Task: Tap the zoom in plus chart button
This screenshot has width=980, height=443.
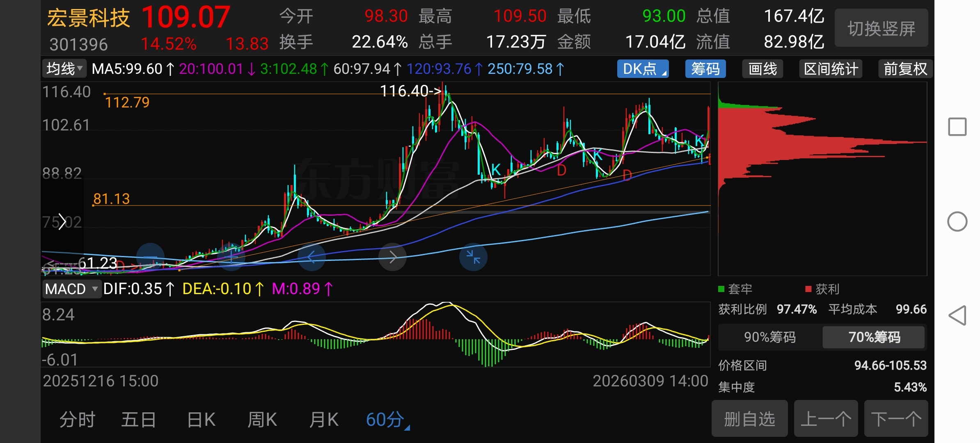Action: (x=231, y=257)
